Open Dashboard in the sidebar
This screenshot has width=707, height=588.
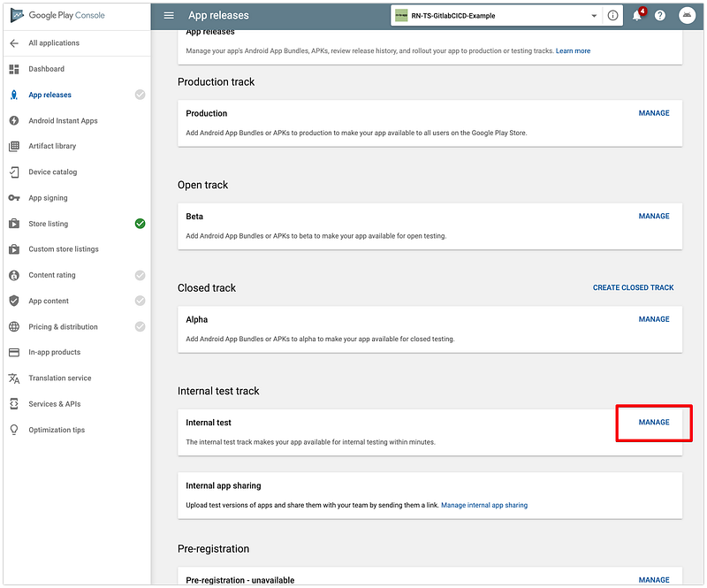tap(47, 69)
